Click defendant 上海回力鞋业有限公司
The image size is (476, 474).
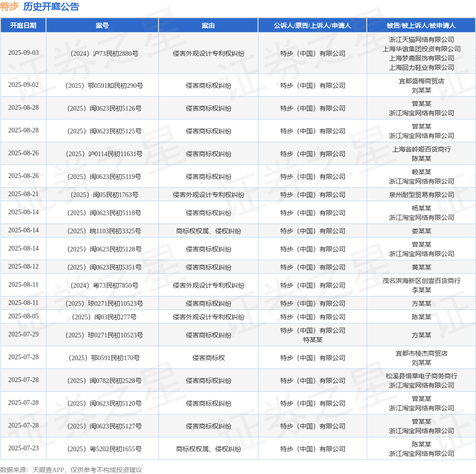tap(421, 67)
